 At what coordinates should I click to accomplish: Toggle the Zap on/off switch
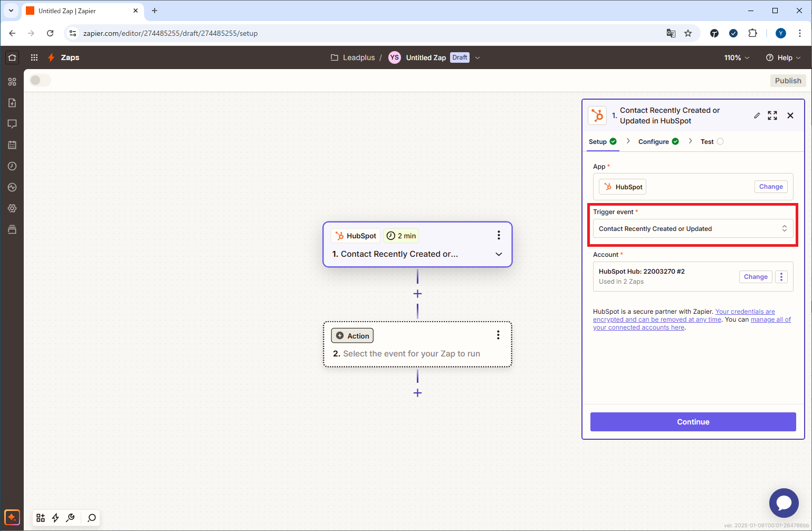40,80
